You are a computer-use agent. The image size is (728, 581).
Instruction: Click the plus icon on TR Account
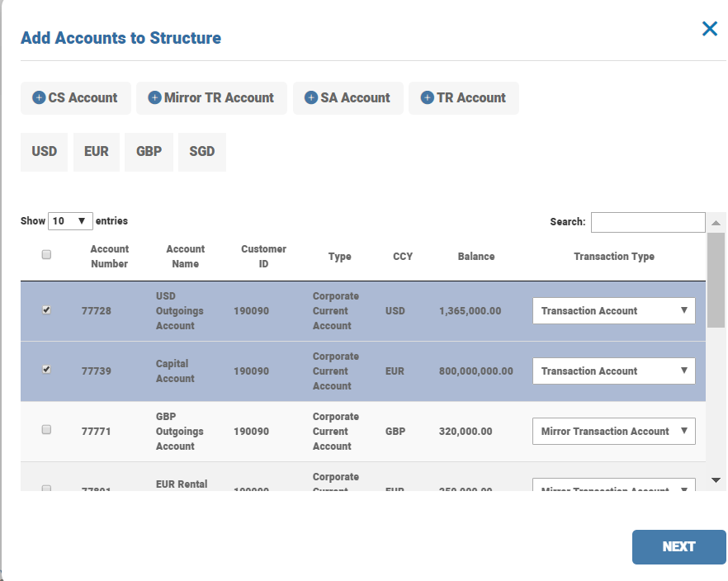[x=427, y=97]
